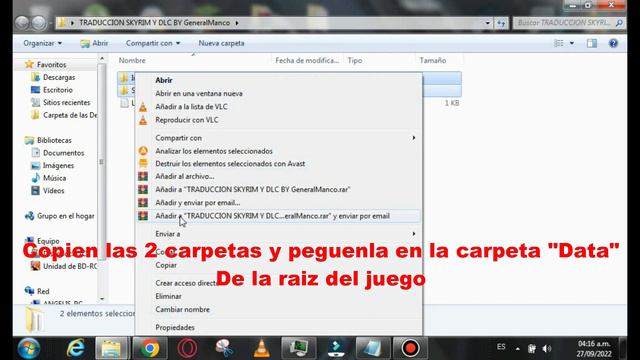Viewport: 640px width, 360px height.
Task: Sort by the Tipo column header
Action: coord(355,60)
